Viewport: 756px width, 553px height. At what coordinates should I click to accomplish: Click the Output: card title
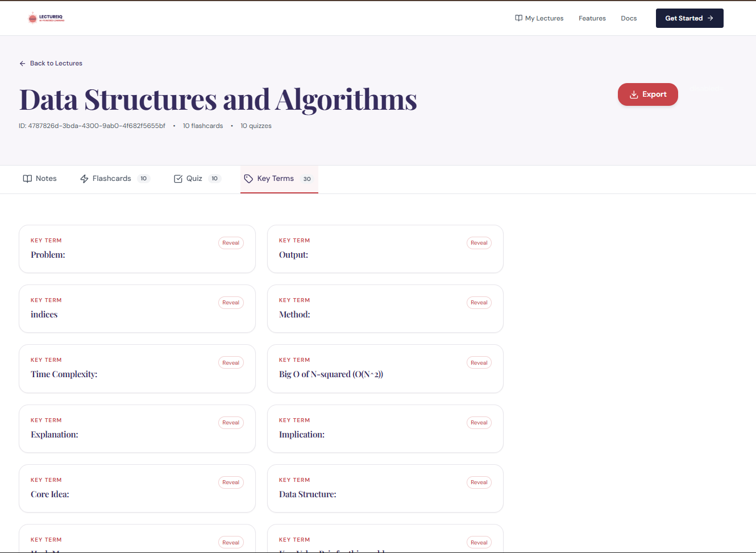point(293,255)
